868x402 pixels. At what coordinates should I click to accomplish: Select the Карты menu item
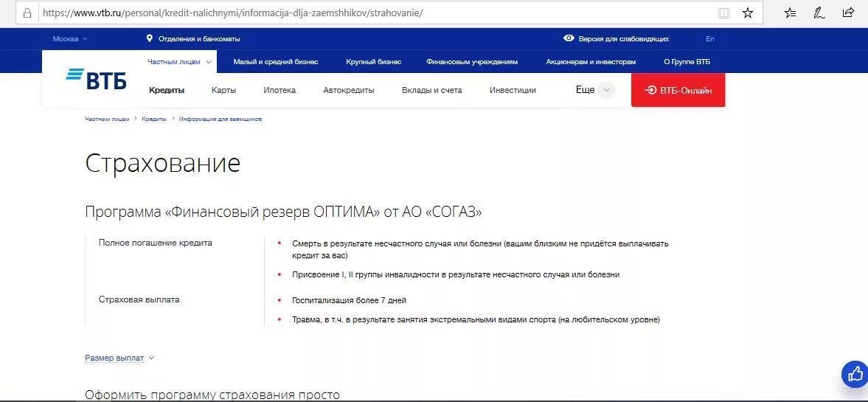(223, 90)
